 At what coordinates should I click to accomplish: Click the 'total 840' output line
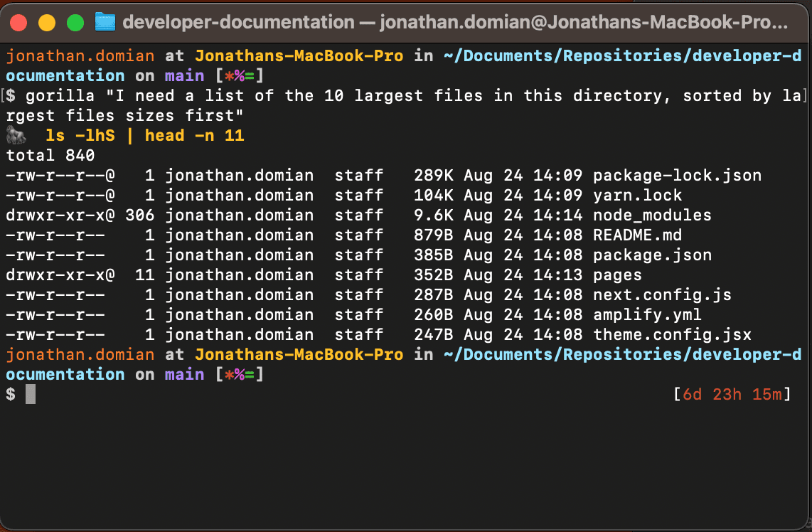click(x=50, y=155)
